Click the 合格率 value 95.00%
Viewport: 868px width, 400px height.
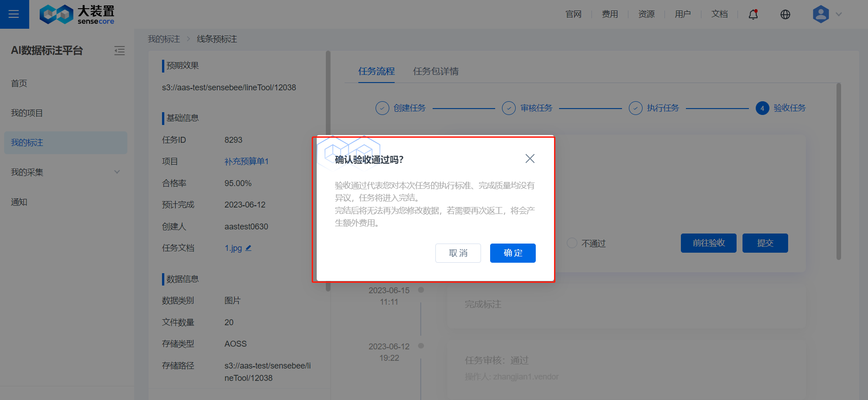238,183
